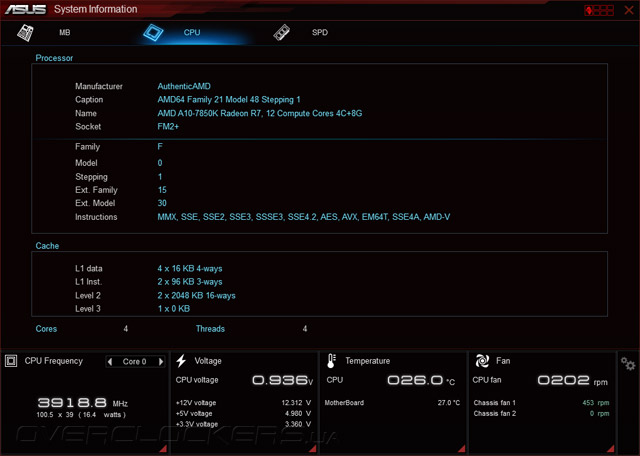
Task: Close the System Information window
Action: [629, 10]
